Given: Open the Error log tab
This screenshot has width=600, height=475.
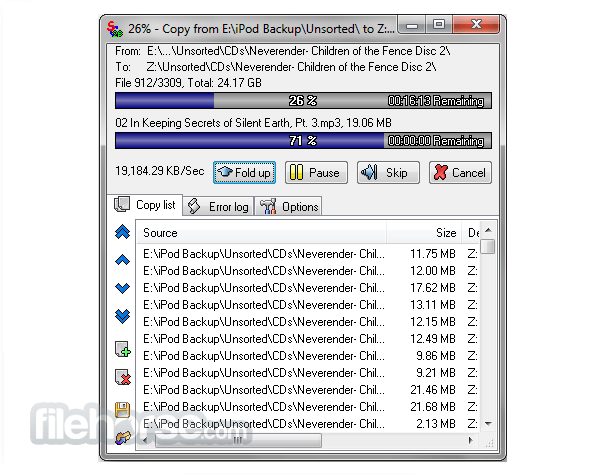Looking at the screenshot, I should pos(218,207).
